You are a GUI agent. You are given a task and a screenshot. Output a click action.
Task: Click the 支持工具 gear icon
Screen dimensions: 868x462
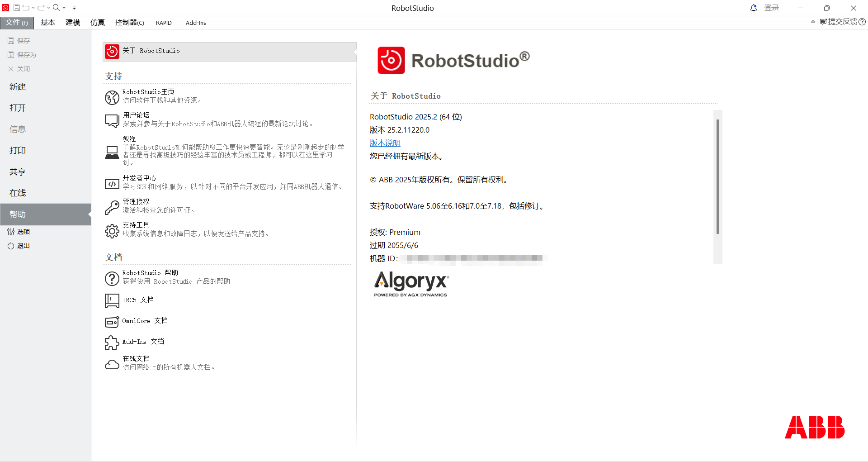[112, 231]
